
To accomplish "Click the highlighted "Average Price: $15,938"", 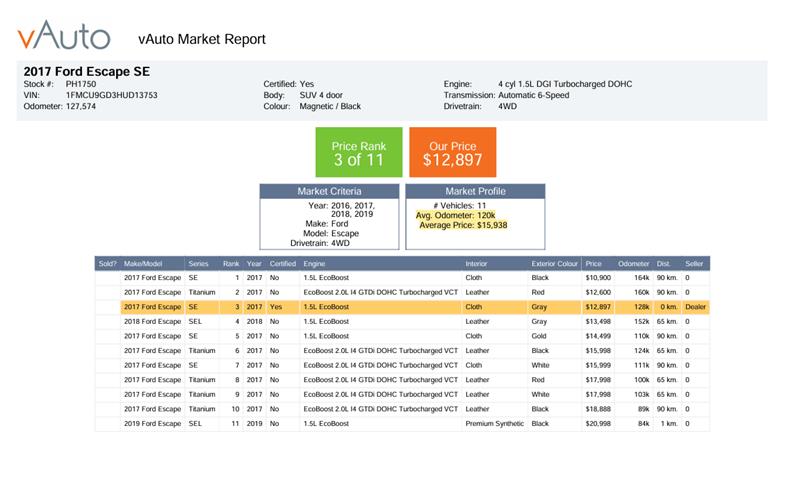I will tap(463, 225).
